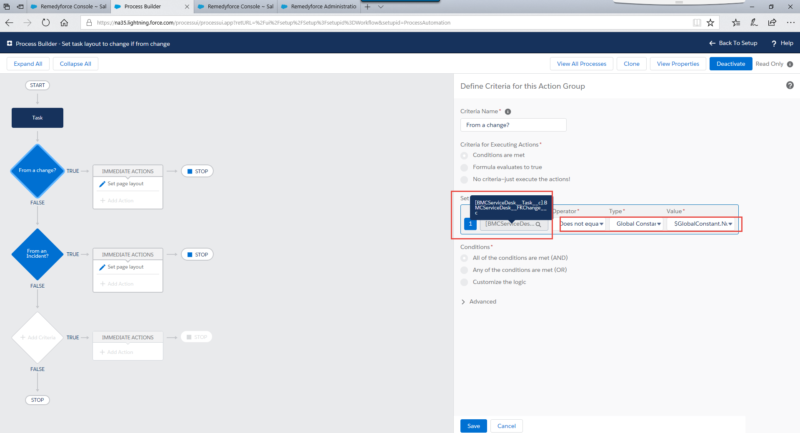Click the browser back arrow
The image size is (800, 433).
[x=11, y=22]
